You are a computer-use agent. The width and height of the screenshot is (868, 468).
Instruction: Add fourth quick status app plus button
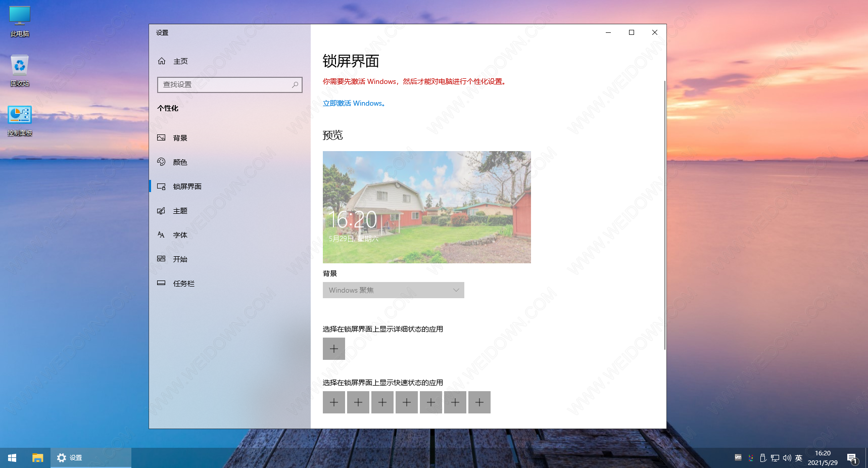407,402
